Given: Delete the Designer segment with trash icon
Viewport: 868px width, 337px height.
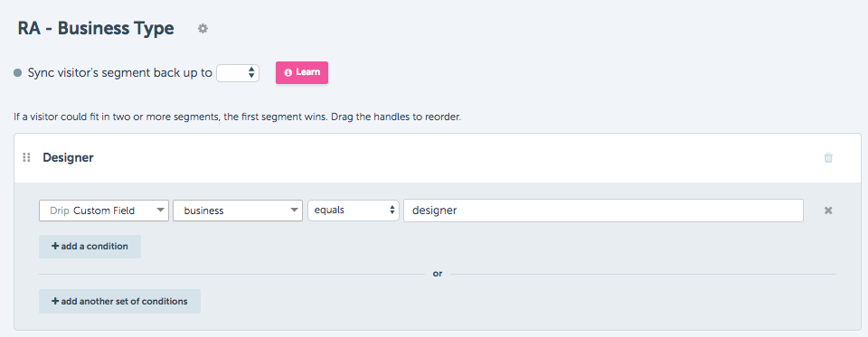Looking at the screenshot, I should pos(828,158).
